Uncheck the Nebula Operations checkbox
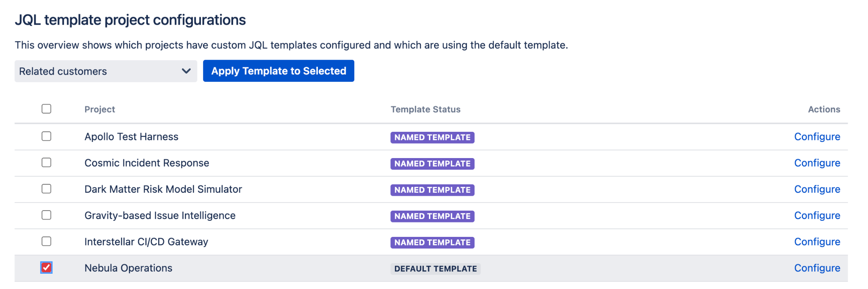The height and width of the screenshot is (289, 868). tap(47, 267)
